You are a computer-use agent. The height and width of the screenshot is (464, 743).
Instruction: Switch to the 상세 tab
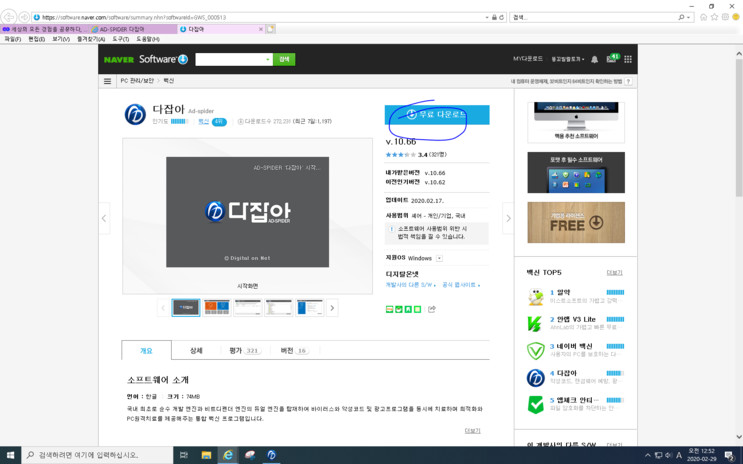(x=196, y=351)
